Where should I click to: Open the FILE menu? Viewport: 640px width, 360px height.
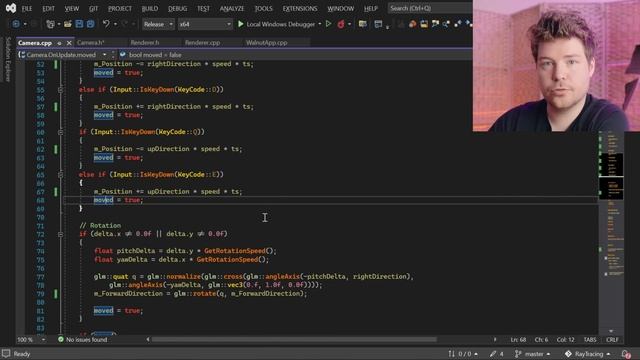click(27, 8)
